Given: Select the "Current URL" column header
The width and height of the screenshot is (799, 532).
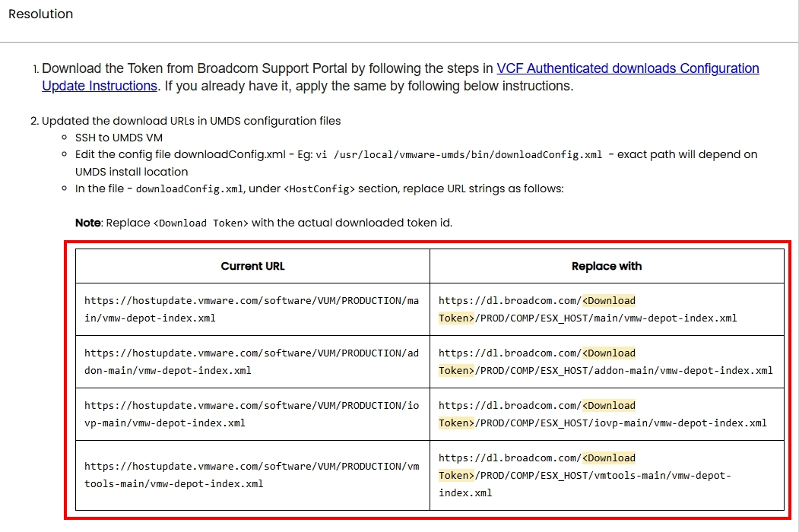Looking at the screenshot, I should coord(252,266).
